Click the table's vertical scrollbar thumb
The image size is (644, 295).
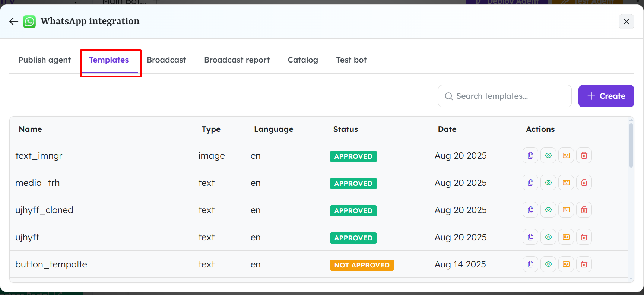pyautogui.click(x=631, y=145)
